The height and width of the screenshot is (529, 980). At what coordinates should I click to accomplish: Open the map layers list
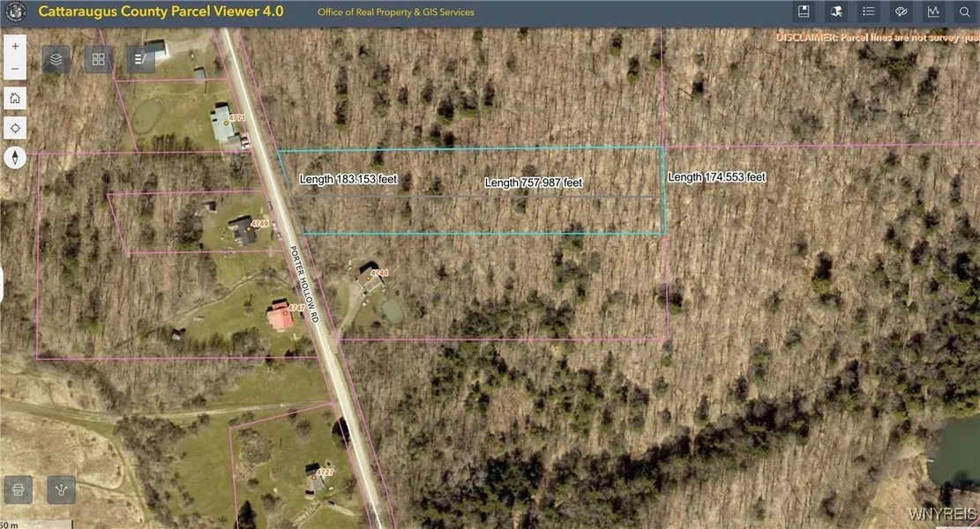[56, 59]
